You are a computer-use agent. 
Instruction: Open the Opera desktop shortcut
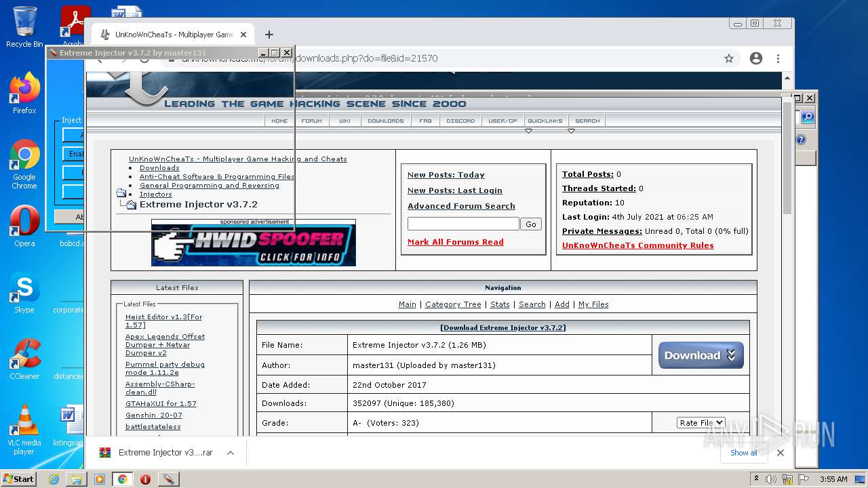coord(24,226)
